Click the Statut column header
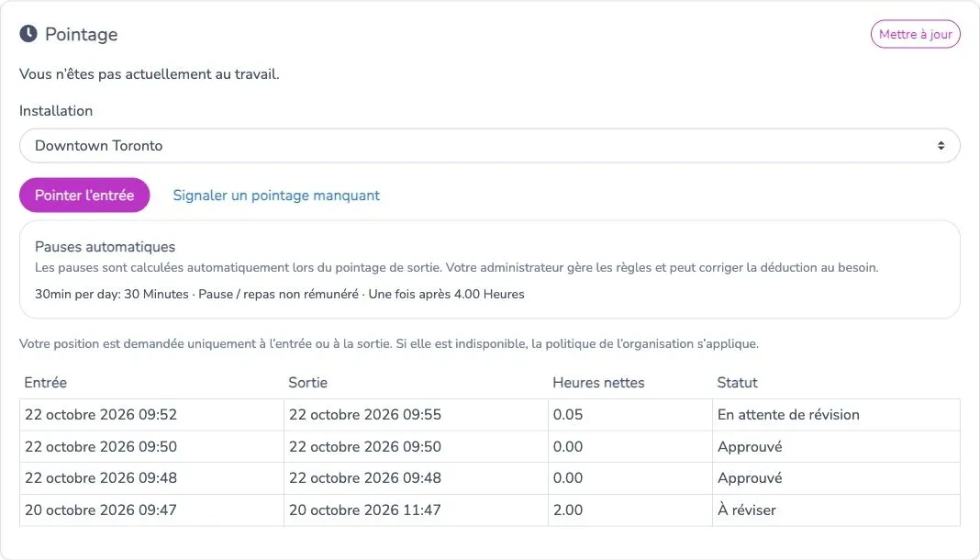This screenshot has height=560, width=980. 738,383
